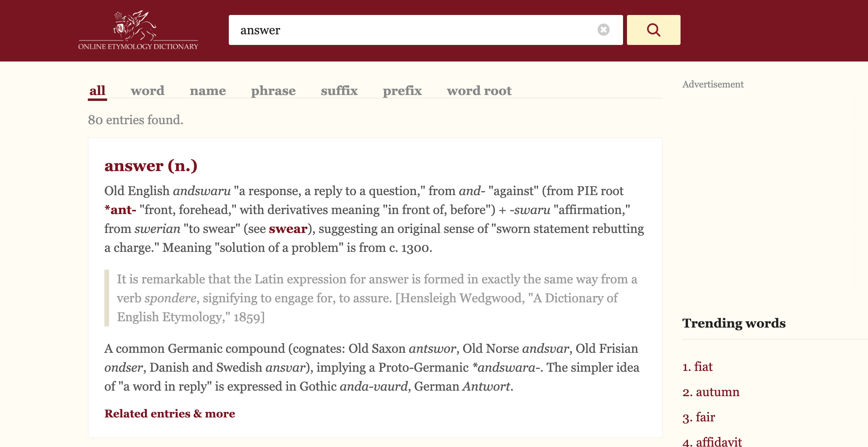
Task: Follow the "swear" cross-reference link
Action: [x=288, y=229]
